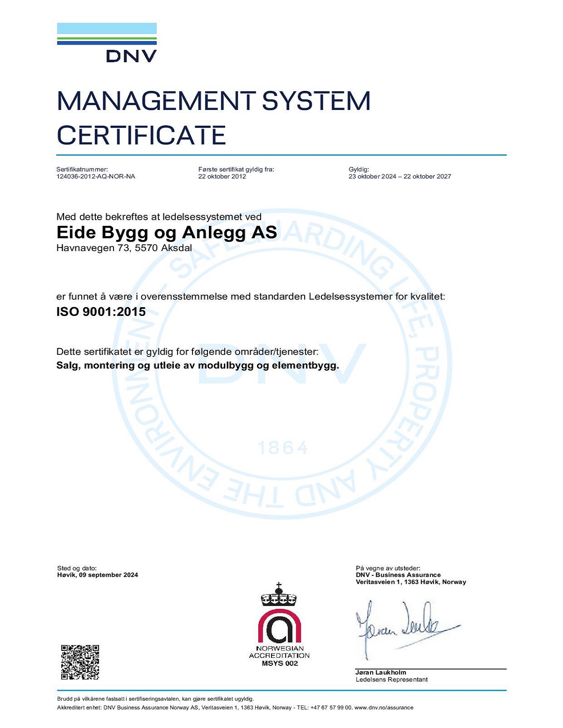Select address 'Havnavegen 73, 5570 Aksdal'

[124, 248]
